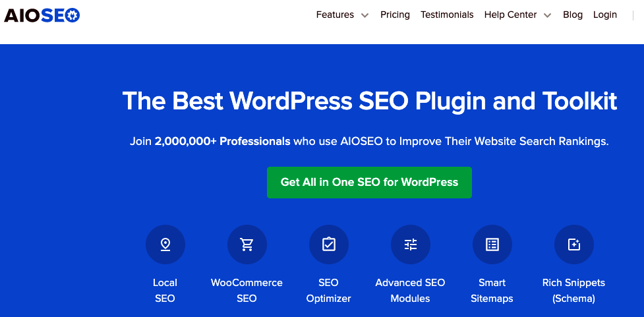The image size is (644, 317).
Task: Click the SEO Optimizer label
Action: [328, 291]
